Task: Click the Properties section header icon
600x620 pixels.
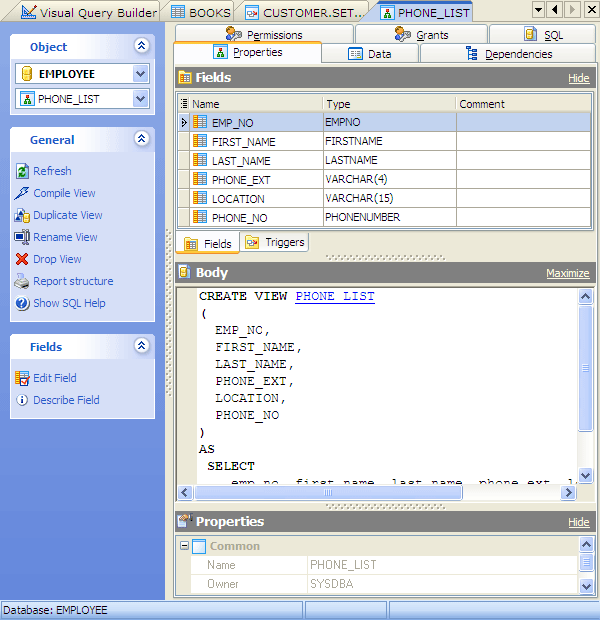Action: point(185,521)
